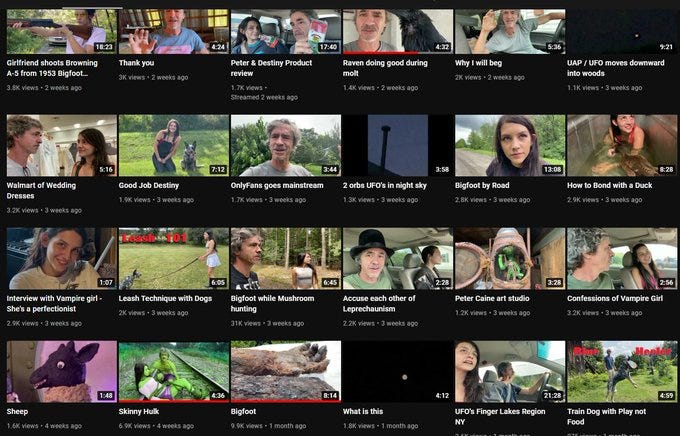The width and height of the screenshot is (680, 436).
Task: Click 'Accuse each other of Leprechaunism' title
Action: click(379, 304)
